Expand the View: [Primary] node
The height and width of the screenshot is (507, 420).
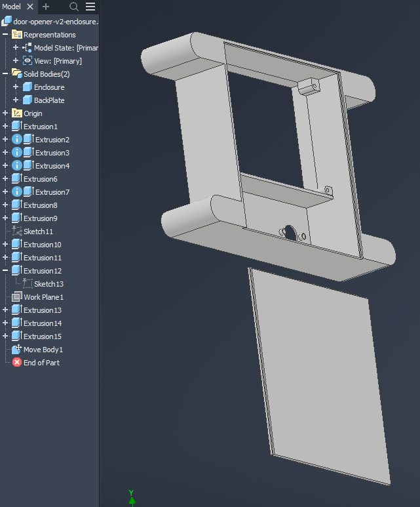(16, 60)
